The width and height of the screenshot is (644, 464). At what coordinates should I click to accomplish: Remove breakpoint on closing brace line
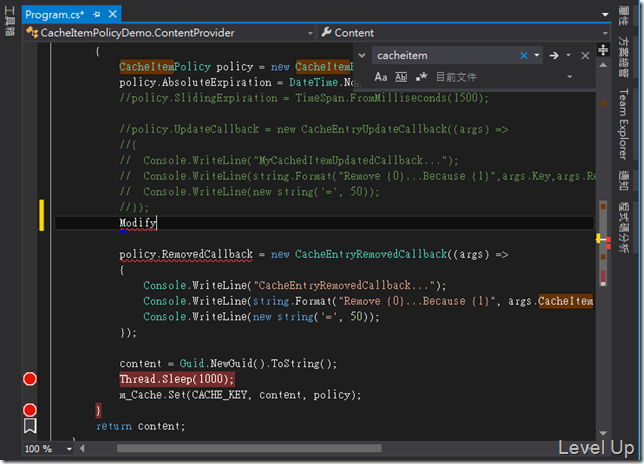coord(30,410)
